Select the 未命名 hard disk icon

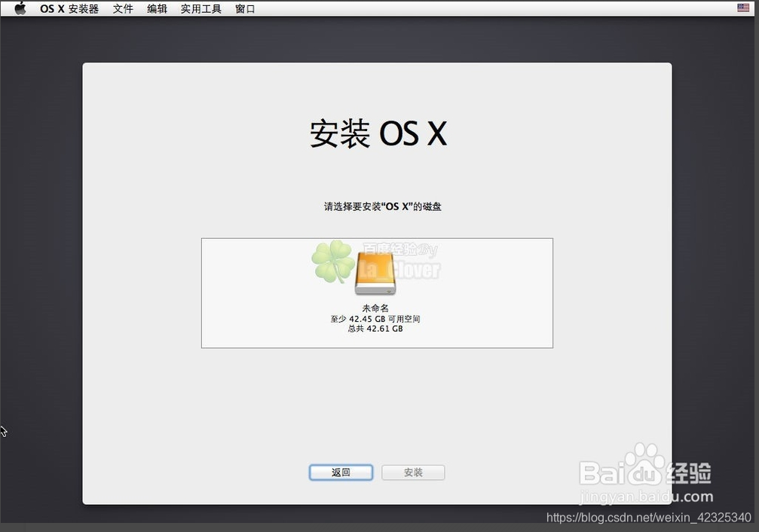375,274
